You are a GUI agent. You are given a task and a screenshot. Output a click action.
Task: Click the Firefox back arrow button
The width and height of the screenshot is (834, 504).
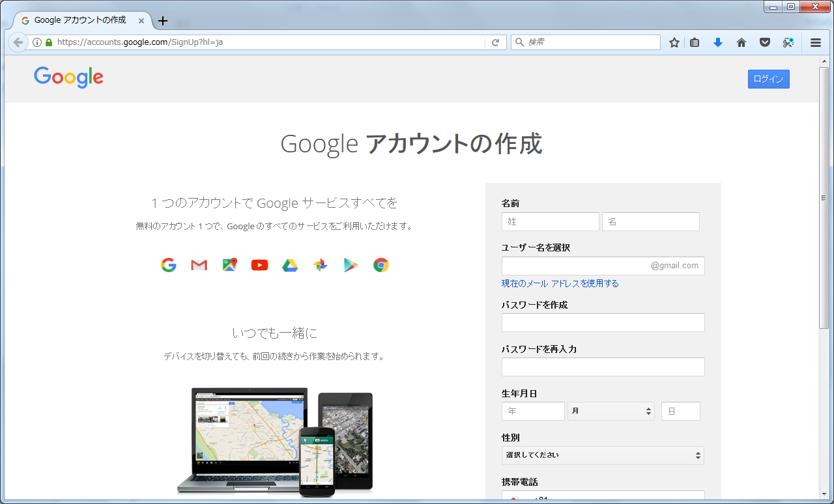(18, 42)
